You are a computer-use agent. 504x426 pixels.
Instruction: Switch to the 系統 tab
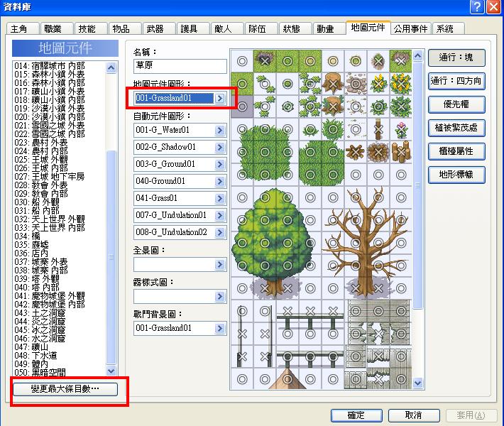pos(449,28)
